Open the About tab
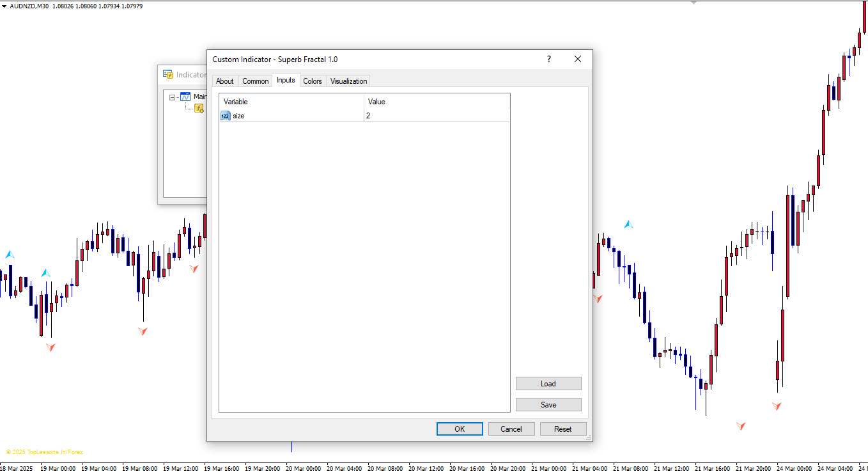This screenshot has width=868, height=474. coord(224,81)
